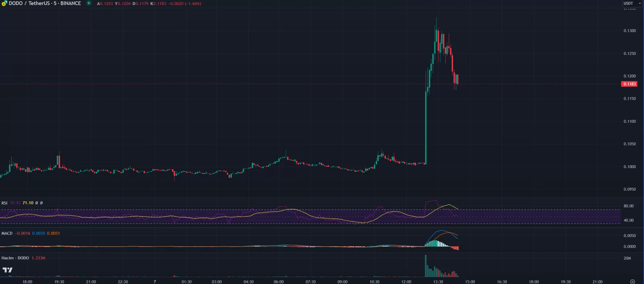Click the 0.1300 price scale label
The width and height of the screenshot is (644, 284).
(630, 31)
